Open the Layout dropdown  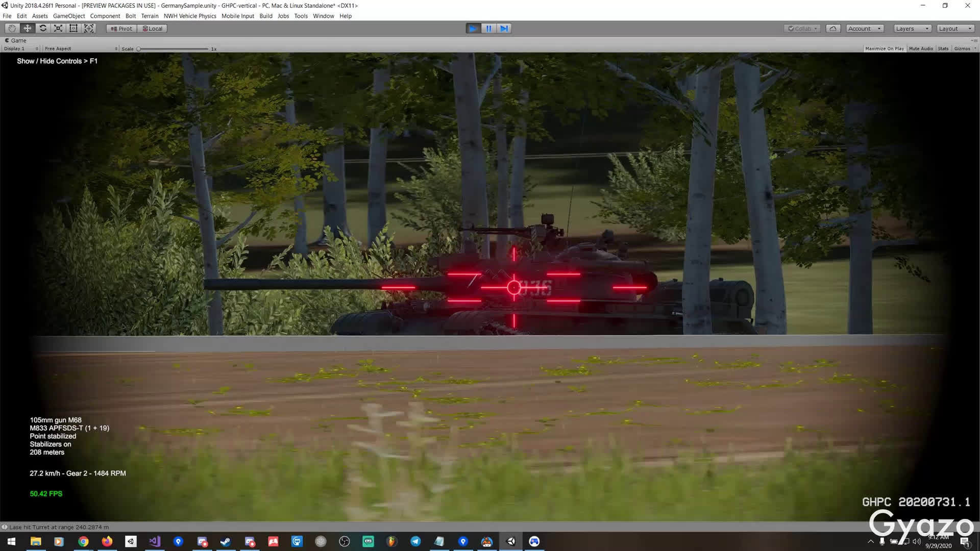(x=955, y=29)
